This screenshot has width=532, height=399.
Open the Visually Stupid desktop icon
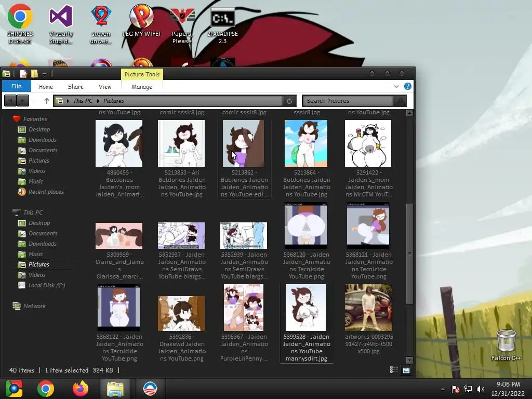(x=61, y=24)
